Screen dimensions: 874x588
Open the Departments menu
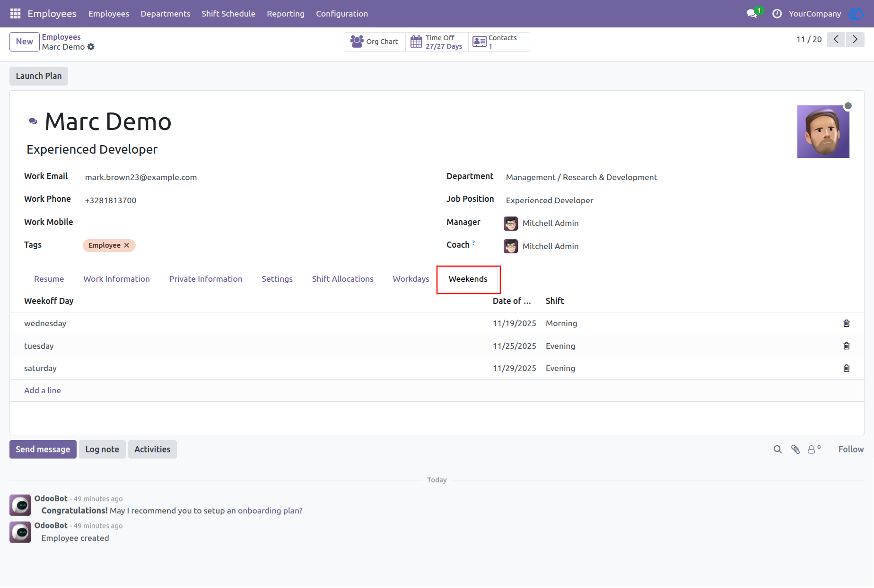[x=166, y=14]
